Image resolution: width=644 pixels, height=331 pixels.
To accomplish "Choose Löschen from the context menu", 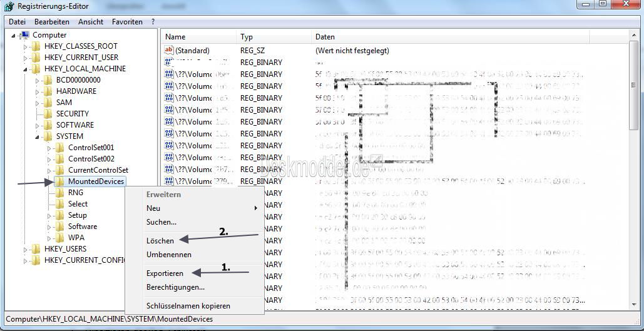I will pos(160,241).
